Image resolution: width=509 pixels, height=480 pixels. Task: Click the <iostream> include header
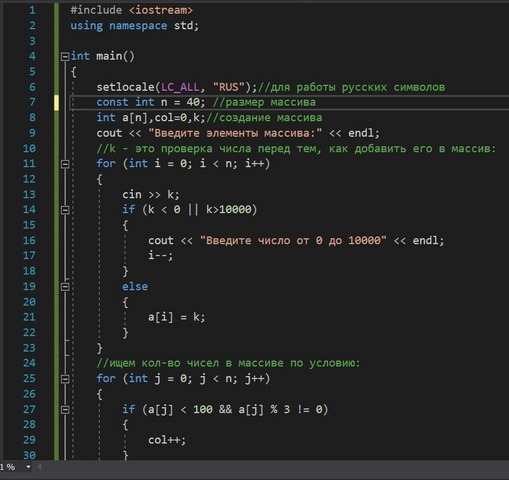click(161, 10)
